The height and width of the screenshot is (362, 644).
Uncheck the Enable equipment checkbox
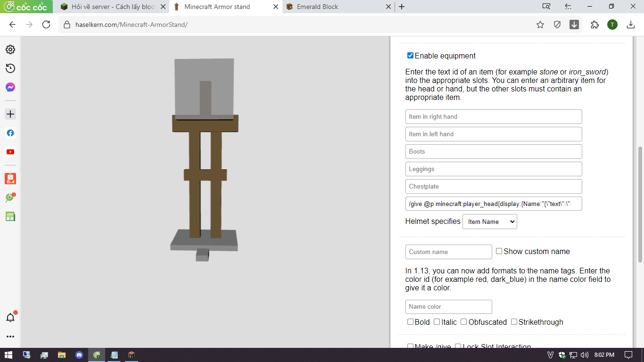tap(410, 56)
